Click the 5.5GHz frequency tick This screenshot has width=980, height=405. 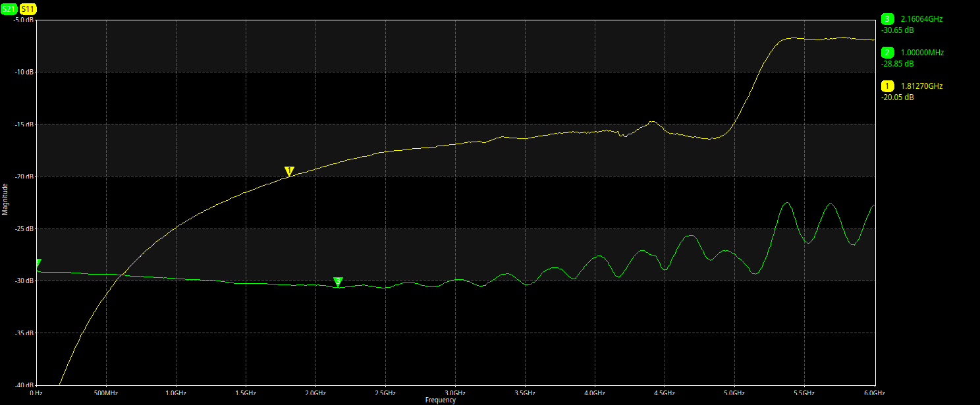(804, 392)
